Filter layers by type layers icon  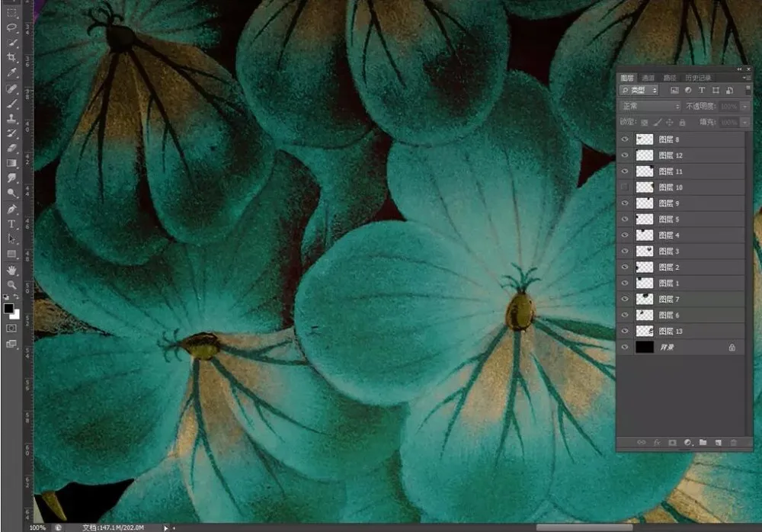pyautogui.click(x=702, y=91)
